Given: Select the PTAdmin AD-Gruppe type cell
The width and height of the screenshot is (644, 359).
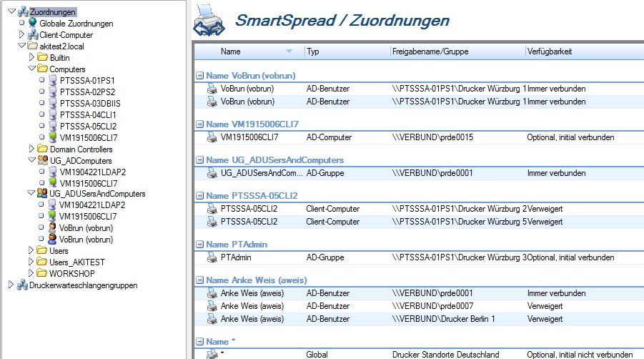Looking at the screenshot, I should click(x=325, y=257).
